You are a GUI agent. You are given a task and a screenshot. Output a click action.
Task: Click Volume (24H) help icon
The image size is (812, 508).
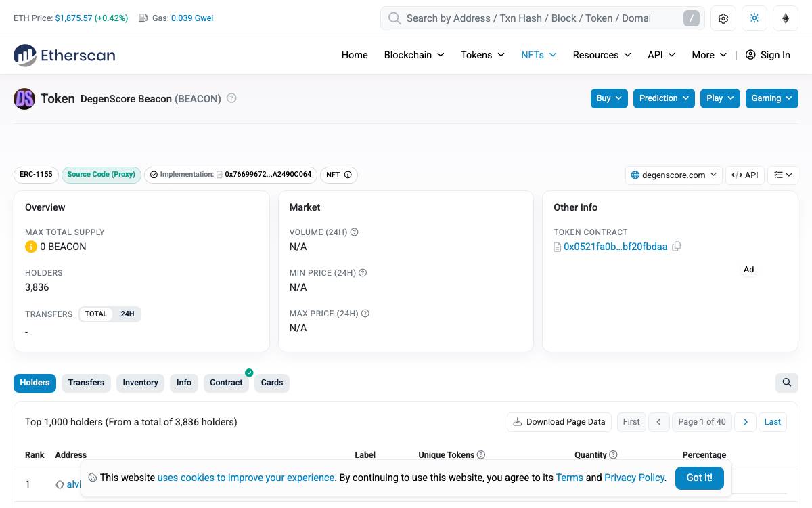tap(354, 232)
